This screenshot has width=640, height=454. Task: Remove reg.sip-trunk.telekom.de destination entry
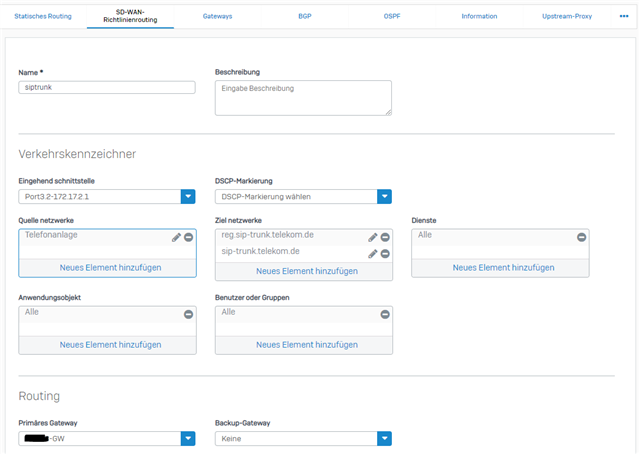click(x=385, y=237)
